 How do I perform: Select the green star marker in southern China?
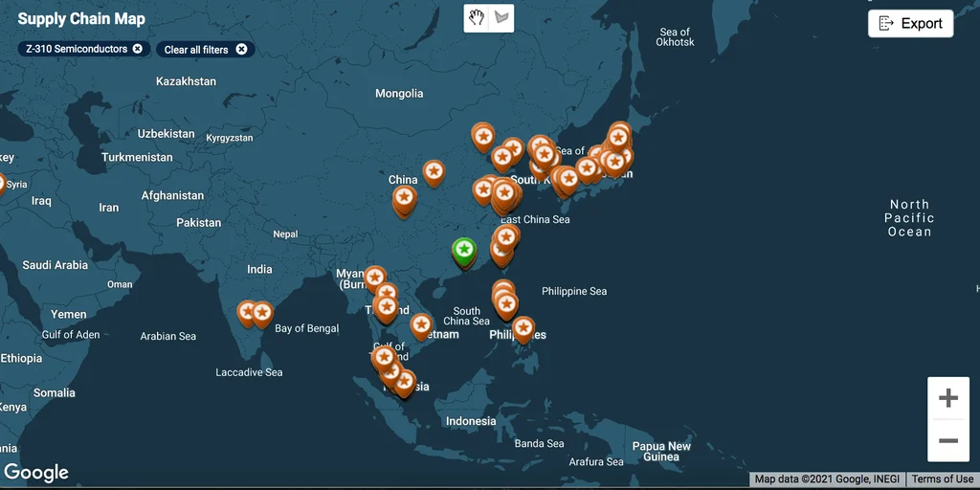pyautogui.click(x=464, y=253)
